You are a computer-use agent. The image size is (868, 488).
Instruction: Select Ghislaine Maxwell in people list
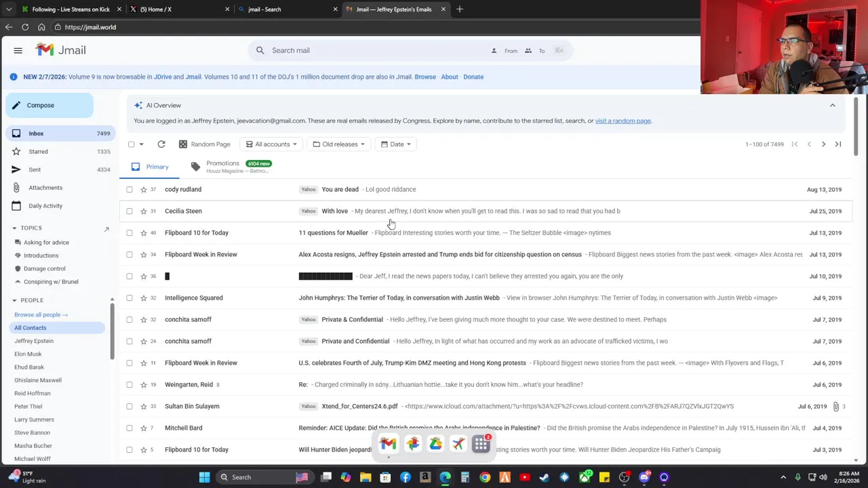click(x=38, y=380)
